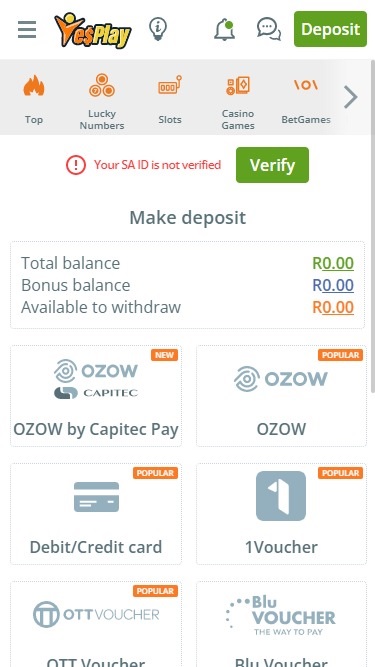
Task: Click the green Deposit button
Action: tap(330, 29)
